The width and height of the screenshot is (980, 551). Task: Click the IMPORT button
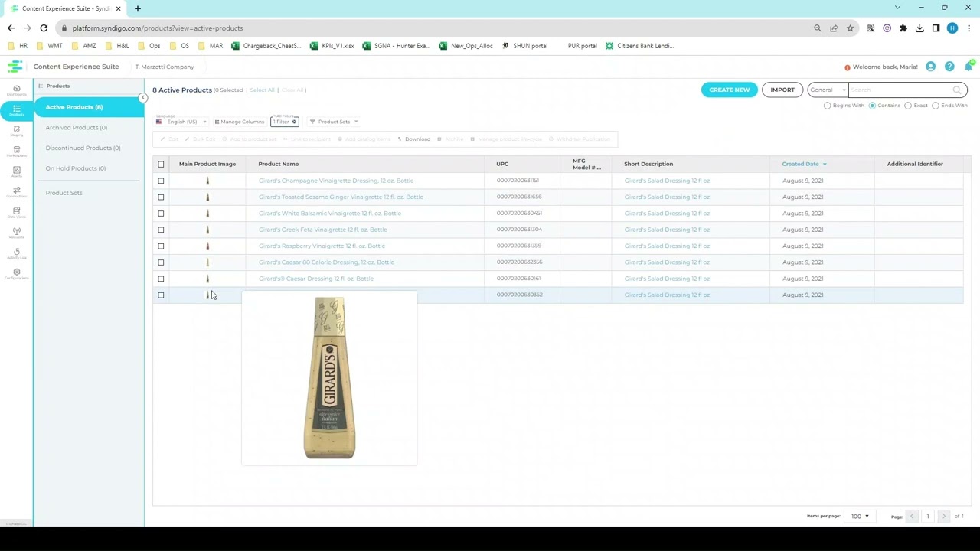[x=782, y=90]
